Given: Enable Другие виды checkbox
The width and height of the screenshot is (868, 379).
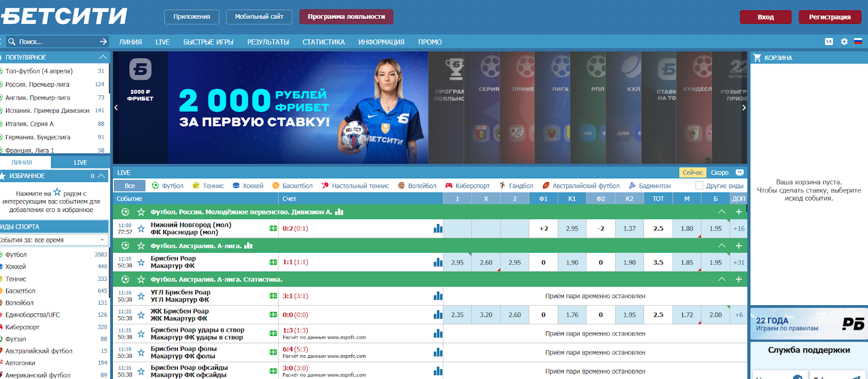Looking at the screenshot, I should click(699, 185).
